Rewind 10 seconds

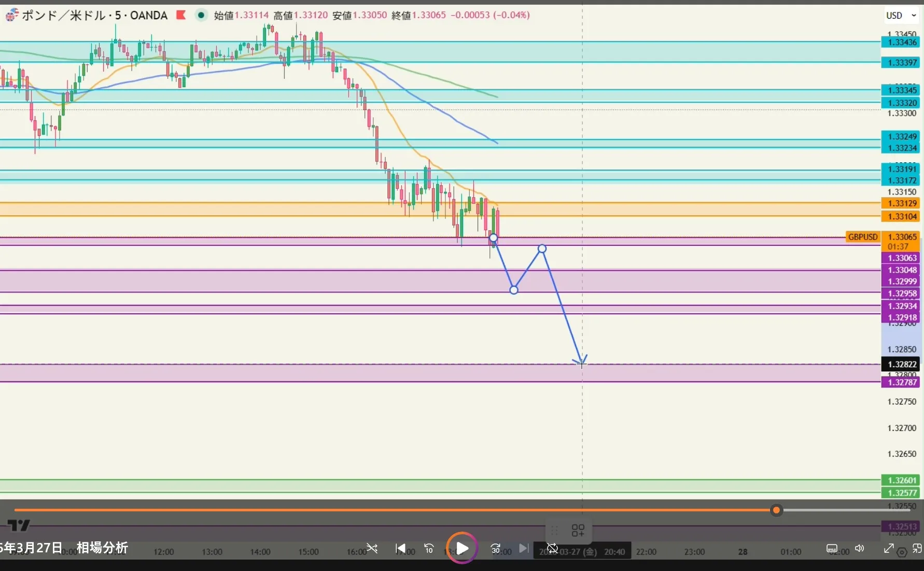429,548
